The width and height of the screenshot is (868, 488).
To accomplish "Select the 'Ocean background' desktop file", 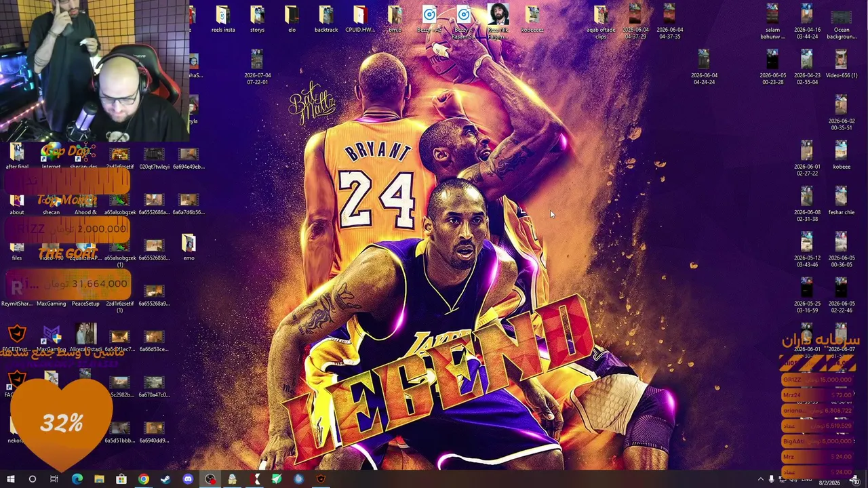I will [841, 22].
